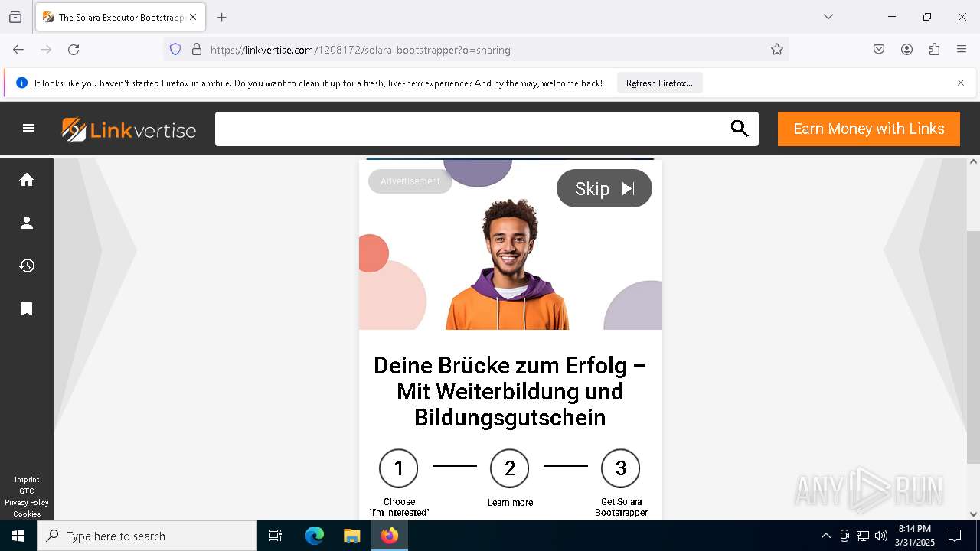The width and height of the screenshot is (980, 551).
Task: Open the Linkvertise hamburger menu
Action: coord(28,128)
